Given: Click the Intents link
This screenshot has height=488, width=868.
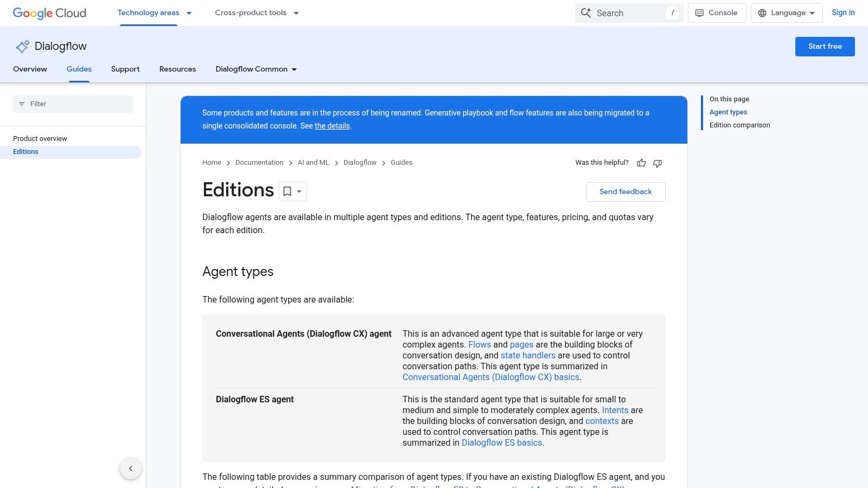Looking at the screenshot, I should pyautogui.click(x=615, y=410).
